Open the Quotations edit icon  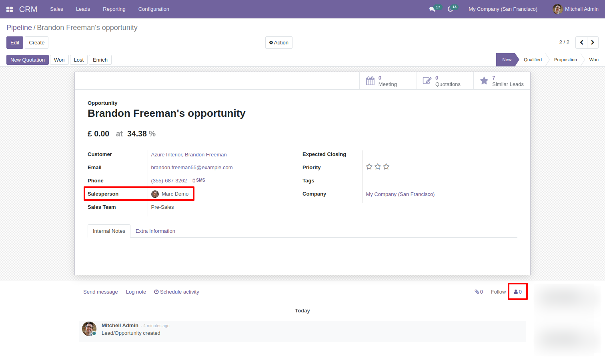(427, 81)
